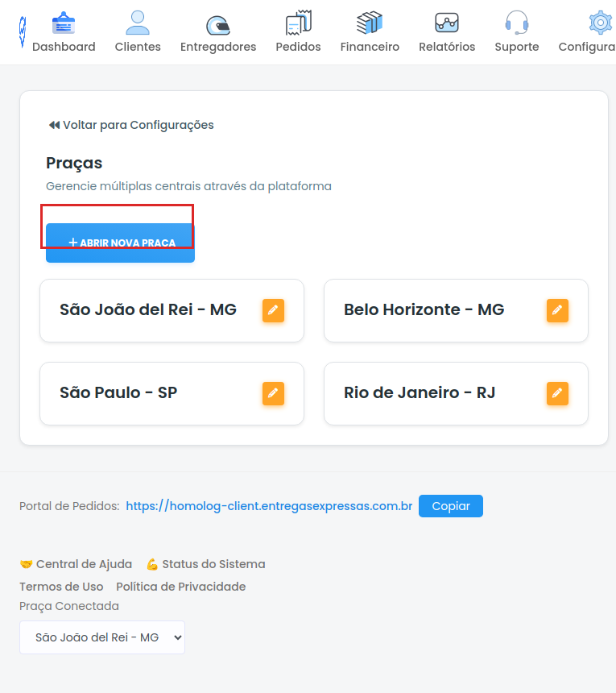
Task: Open Termos de Uso link
Action: 61,587
